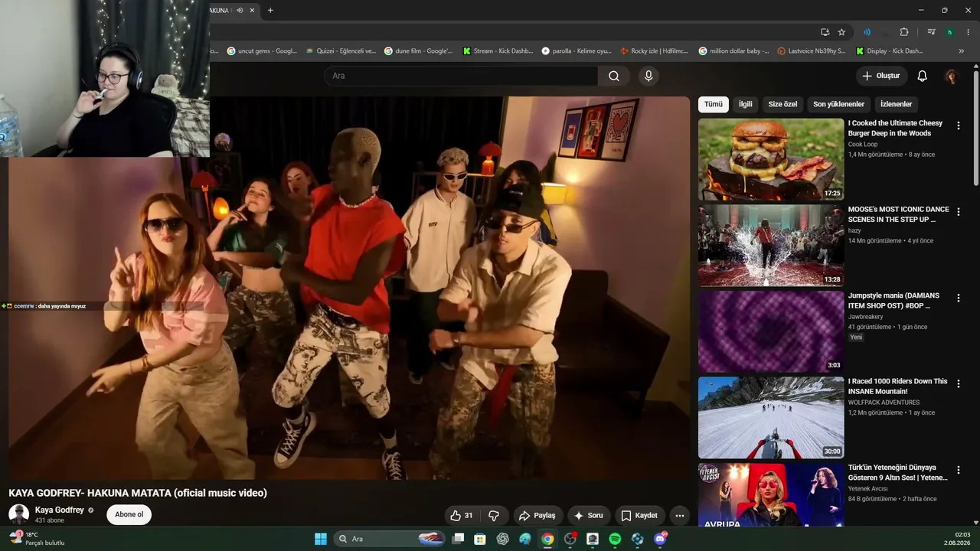
Task: Close the HAKUNA browser tab
Action: (253, 10)
